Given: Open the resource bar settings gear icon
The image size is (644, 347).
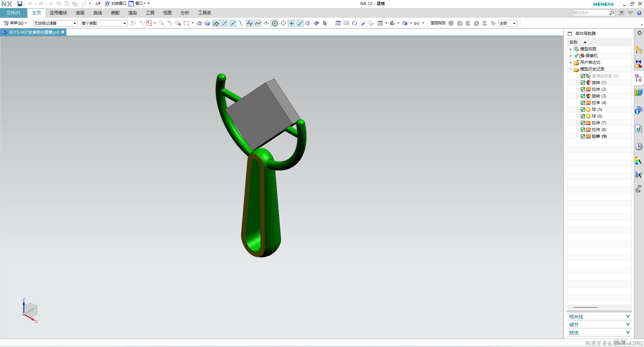Looking at the screenshot, I should (x=640, y=33).
